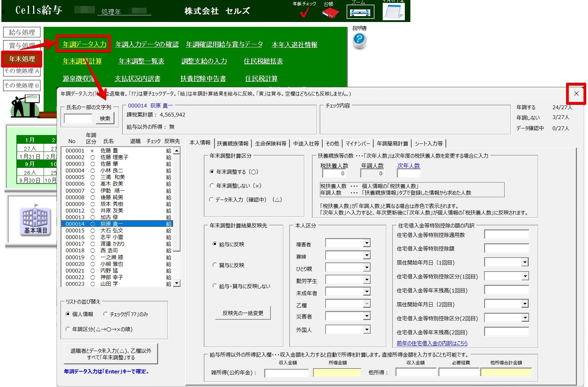
Task: Switch to the 扶養親族情報 tab
Action: (232, 143)
